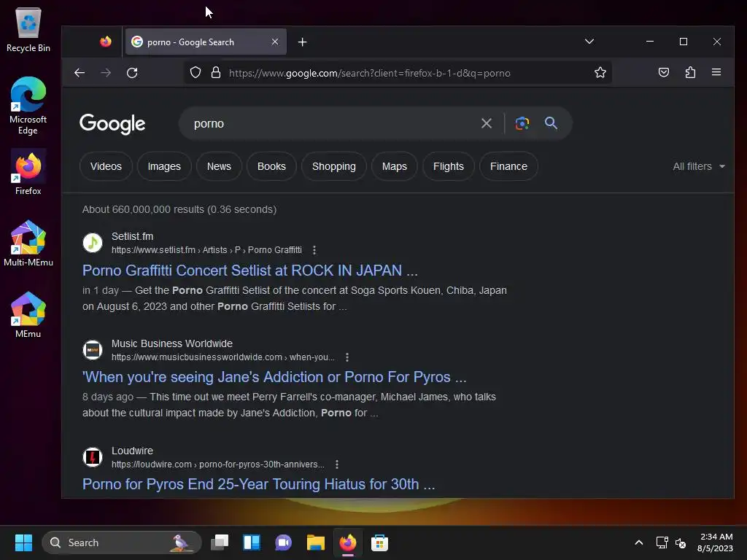Focus the Google search input field
This screenshot has height=560, width=747.
333,123
